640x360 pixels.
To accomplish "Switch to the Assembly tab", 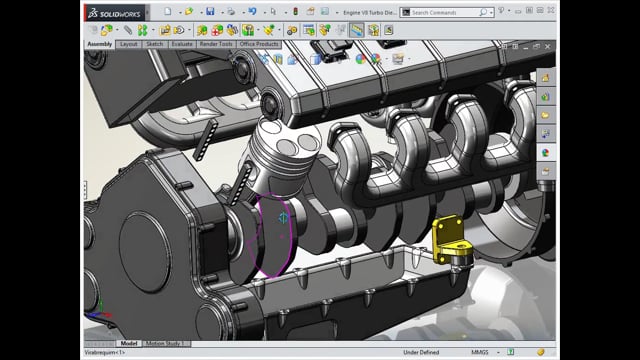I will click(x=100, y=44).
